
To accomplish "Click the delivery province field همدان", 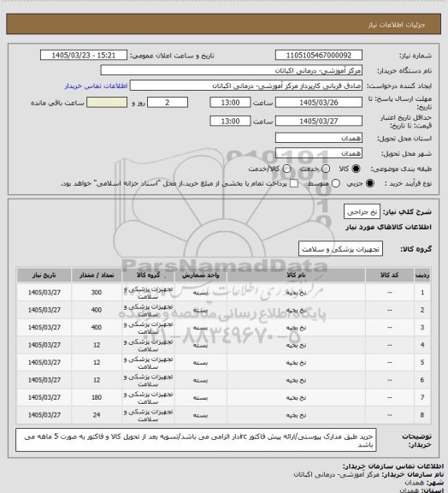I will click(319, 138).
